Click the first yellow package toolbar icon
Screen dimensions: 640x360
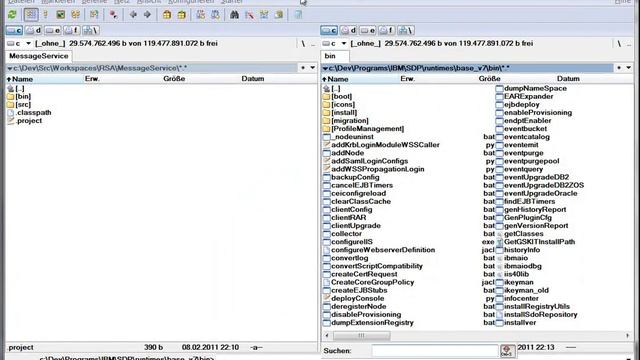pos(167,15)
